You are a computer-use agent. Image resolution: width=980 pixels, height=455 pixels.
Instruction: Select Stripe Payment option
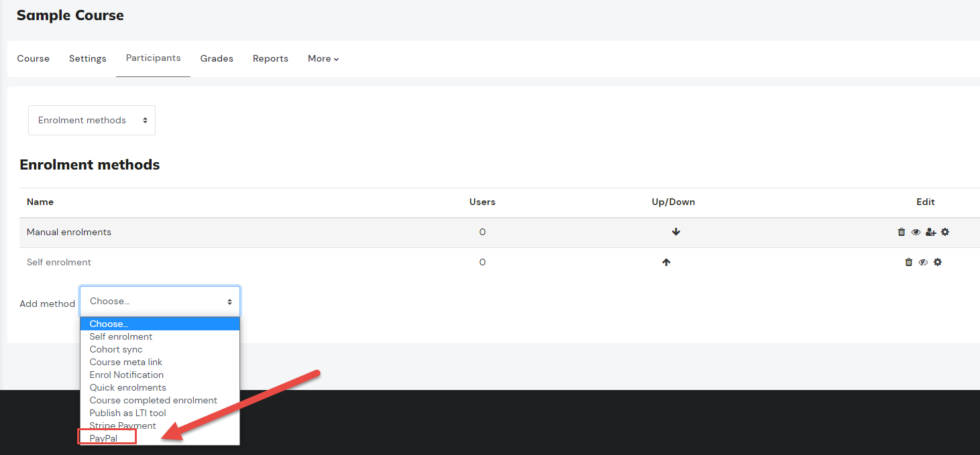tap(160, 426)
